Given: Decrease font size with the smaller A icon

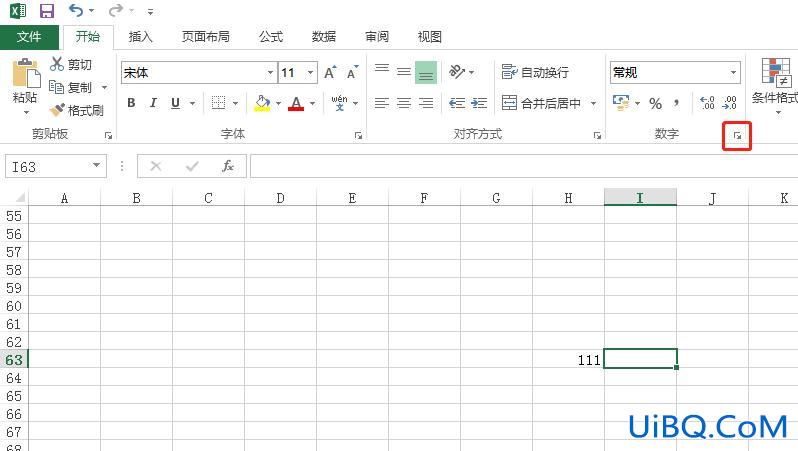Looking at the screenshot, I should coord(352,73).
